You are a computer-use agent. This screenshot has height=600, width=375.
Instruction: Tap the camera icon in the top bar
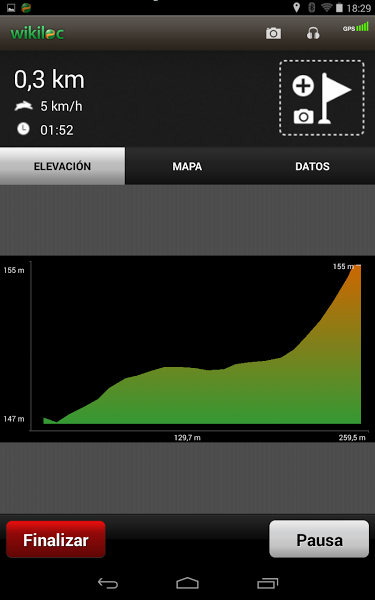coord(273,33)
